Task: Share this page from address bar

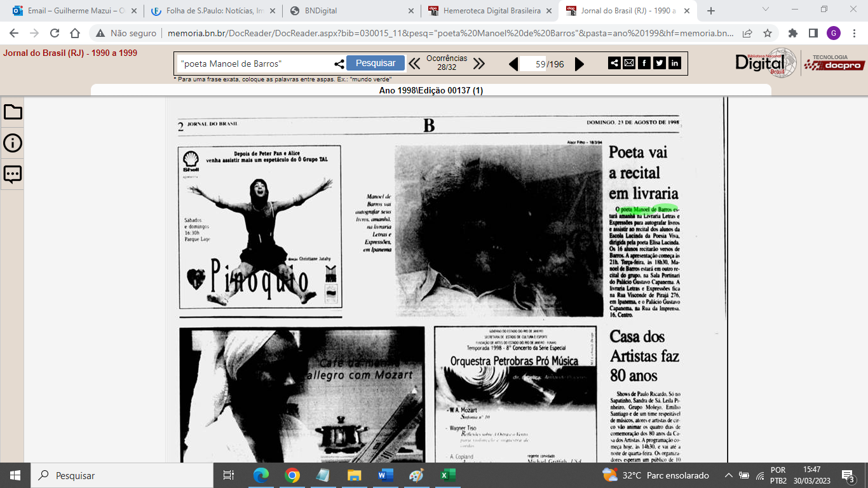Action: pos(747,33)
